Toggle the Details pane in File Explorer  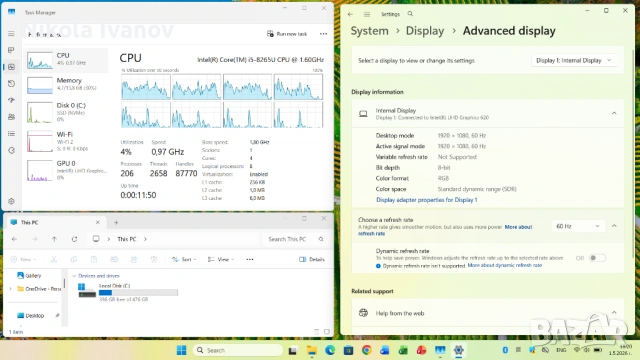tap(312, 260)
